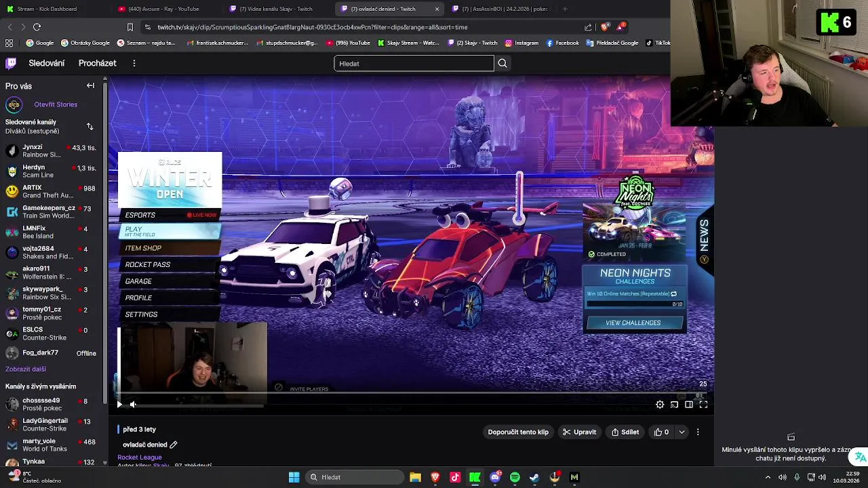Click the Twitch logo home icon
This screenshot has height=488, width=868.
point(11,63)
